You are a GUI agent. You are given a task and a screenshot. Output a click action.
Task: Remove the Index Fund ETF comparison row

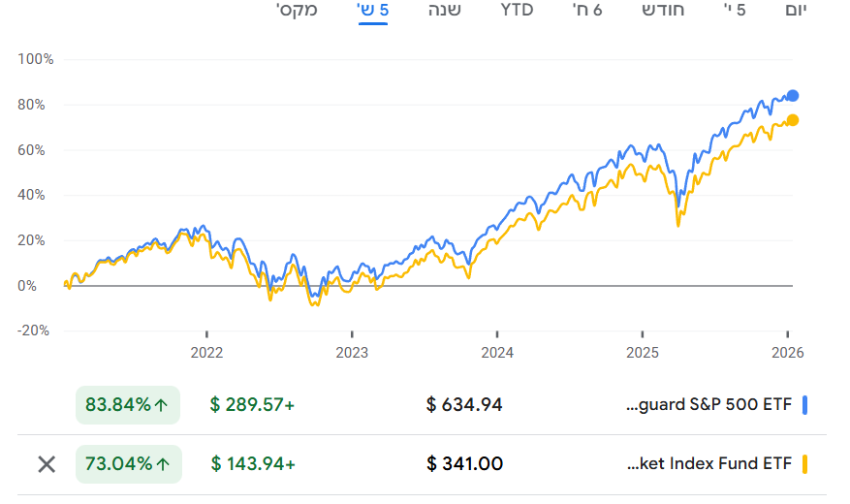[x=46, y=463]
